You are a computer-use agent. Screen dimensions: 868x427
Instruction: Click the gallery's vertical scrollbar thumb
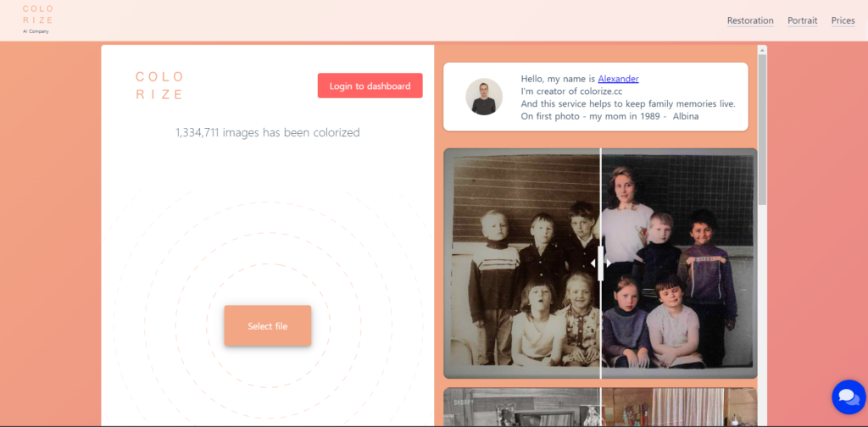[x=762, y=127]
